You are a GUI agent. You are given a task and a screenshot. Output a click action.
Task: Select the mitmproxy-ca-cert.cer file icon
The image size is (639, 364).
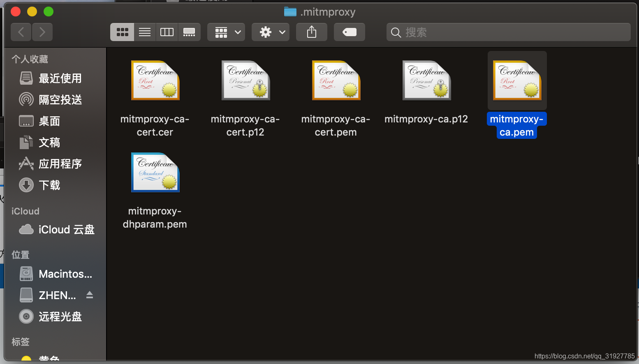pos(155,81)
